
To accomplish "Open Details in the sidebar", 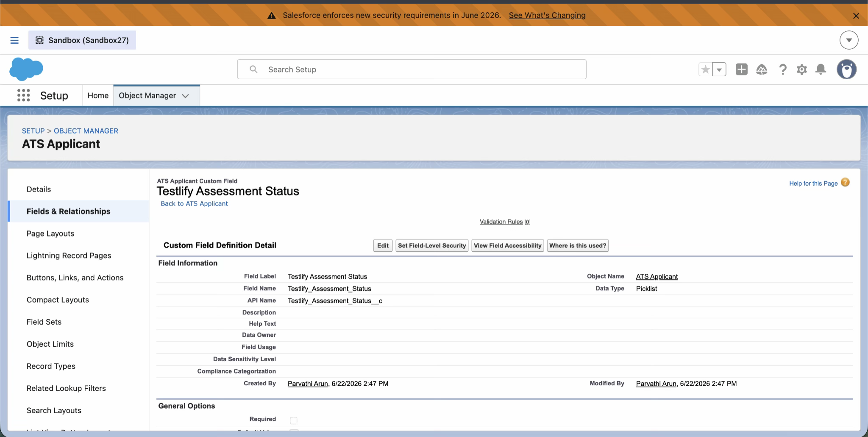I will click(x=39, y=189).
